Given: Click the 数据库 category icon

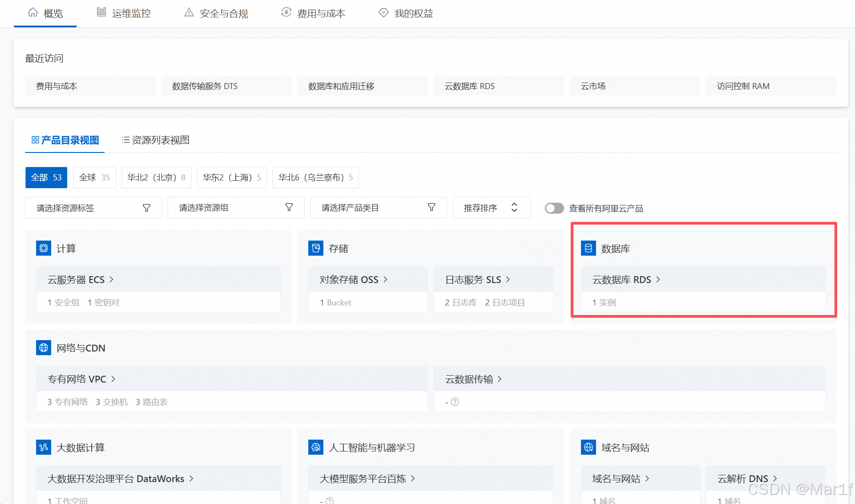Looking at the screenshot, I should 588,248.
